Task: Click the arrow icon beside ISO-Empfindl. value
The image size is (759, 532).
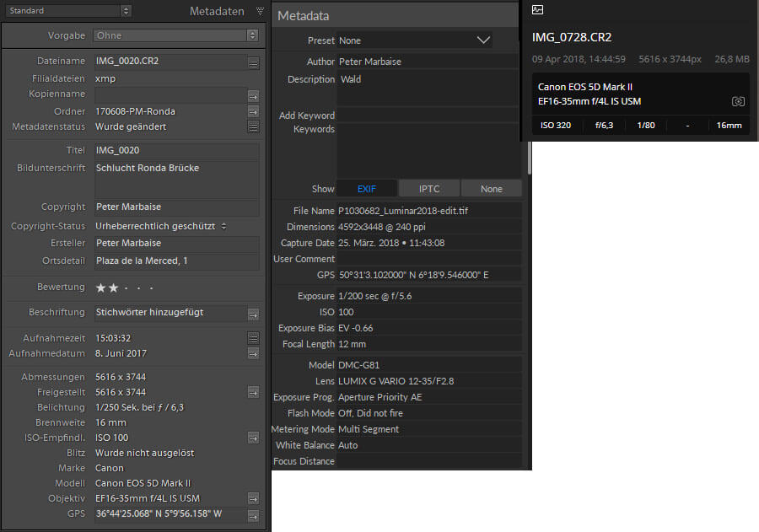Action: [x=253, y=438]
